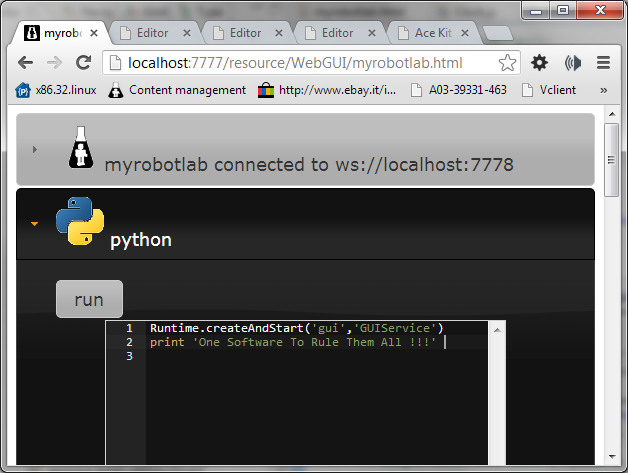The width and height of the screenshot is (628, 473).
Task: Click the page scrollbar up arrow
Action: pyautogui.click(x=612, y=114)
